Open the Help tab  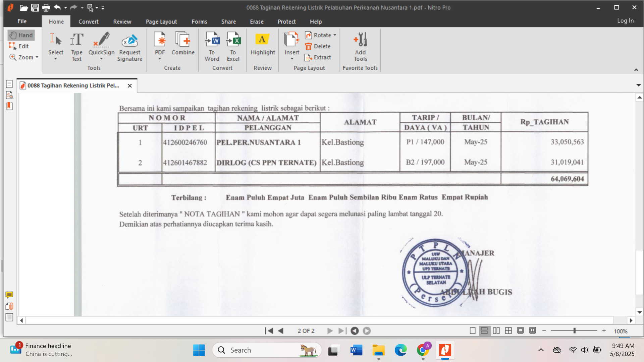316,21
